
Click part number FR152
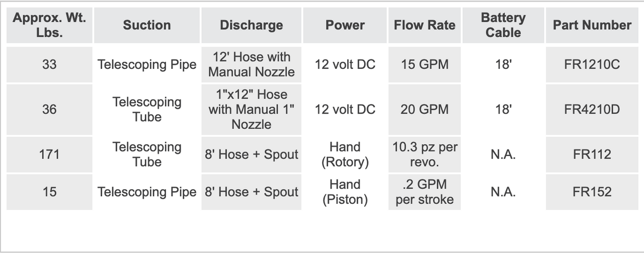(592, 192)
